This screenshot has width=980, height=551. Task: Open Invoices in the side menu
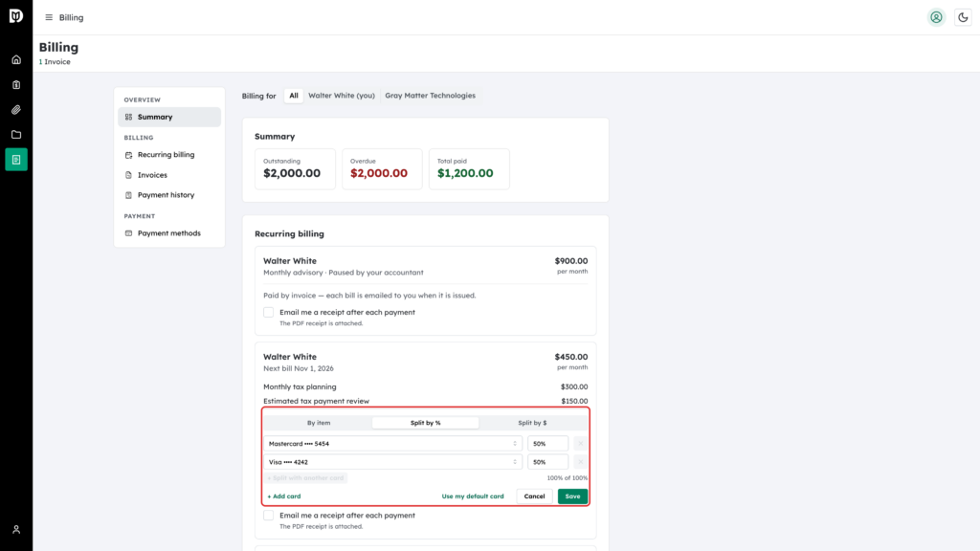coord(169,175)
